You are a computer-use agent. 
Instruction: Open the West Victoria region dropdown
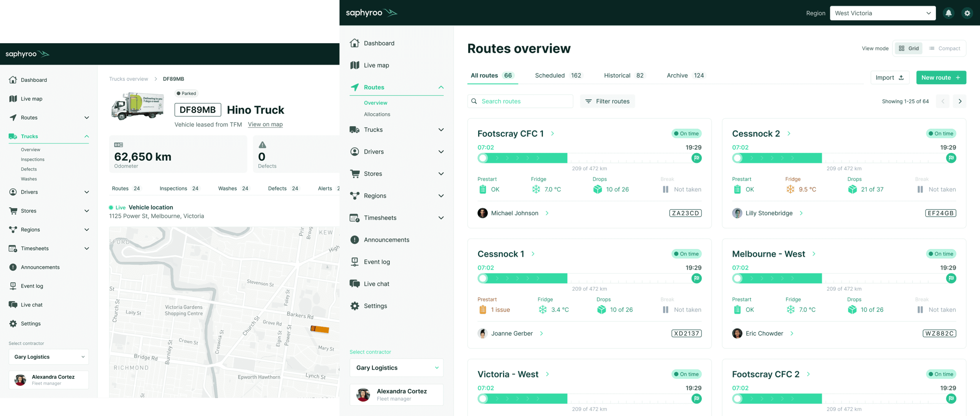point(882,13)
